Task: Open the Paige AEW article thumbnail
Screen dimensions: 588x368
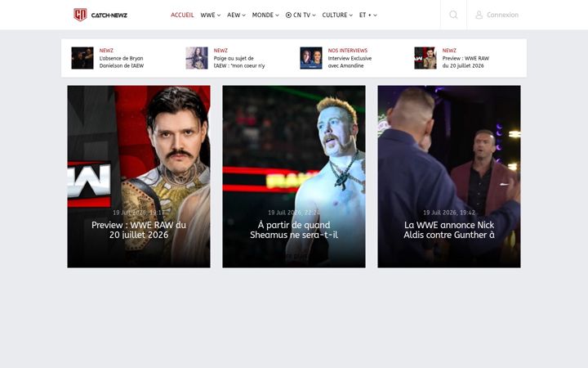Action: pos(197,58)
